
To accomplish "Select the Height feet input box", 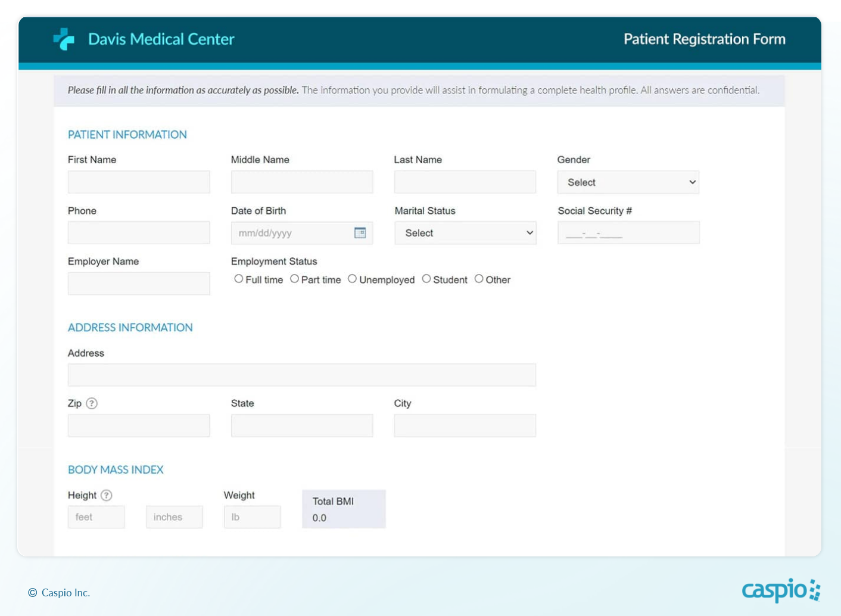I will pyautogui.click(x=96, y=517).
